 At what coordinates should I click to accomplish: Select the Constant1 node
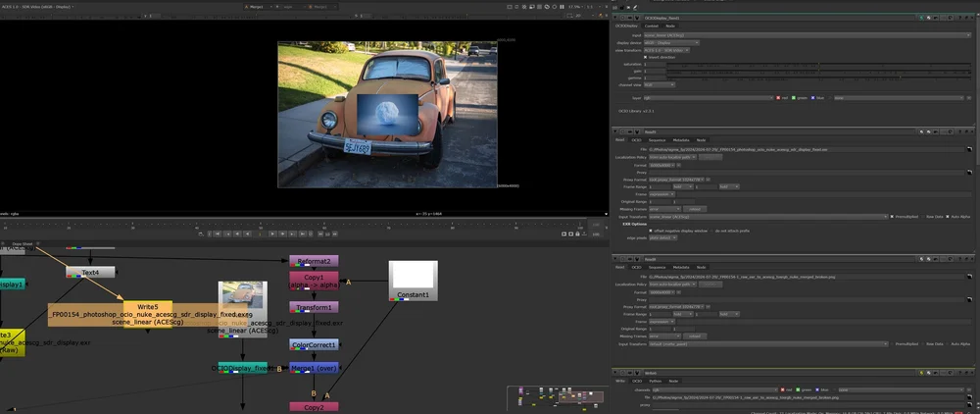[413, 280]
